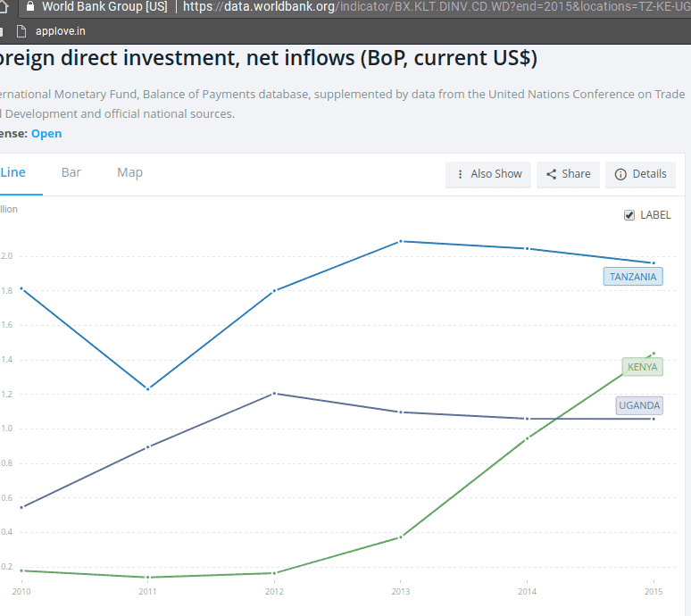Click Uganda's 2012 data point
This screenshot has width=691, height=616.
tap(274, 394)
